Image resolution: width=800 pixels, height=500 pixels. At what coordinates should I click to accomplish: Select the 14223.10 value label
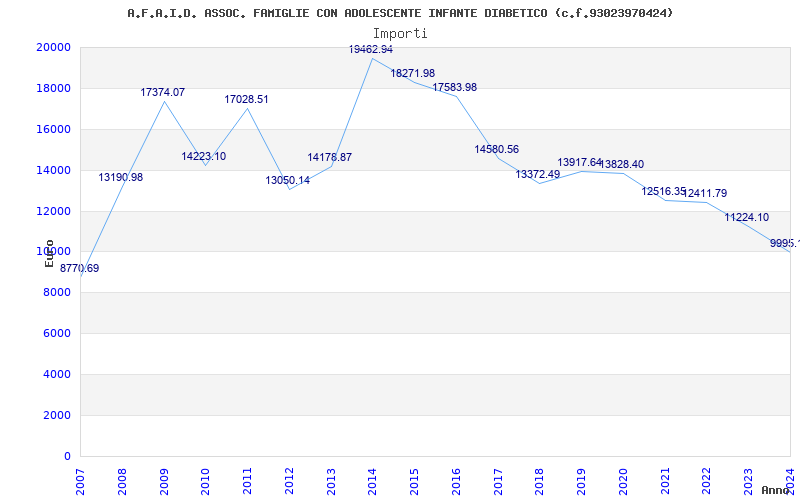point(203,156)
